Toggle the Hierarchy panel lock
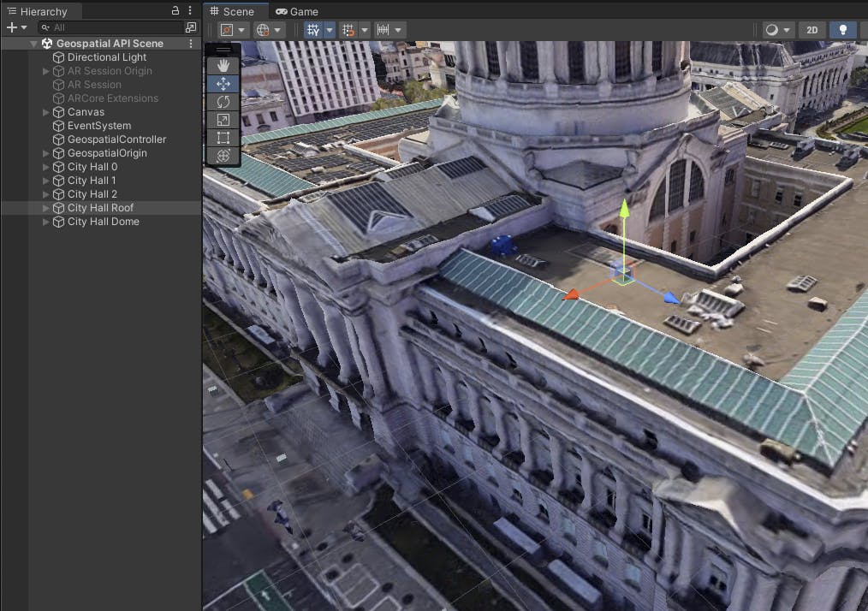This screenshot has height=611, width=868. [175, 11]
